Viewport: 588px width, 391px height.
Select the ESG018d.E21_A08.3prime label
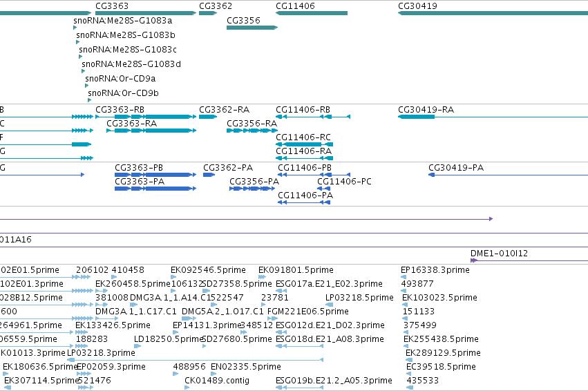tap(330, 339)
